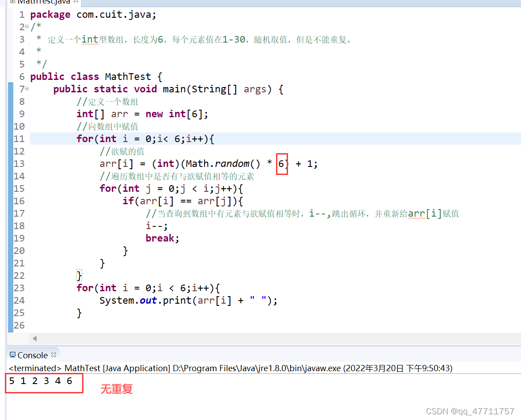521x420 pixels.
Task: Click the Math.random() expression on line 13
Action: point(223,164)
